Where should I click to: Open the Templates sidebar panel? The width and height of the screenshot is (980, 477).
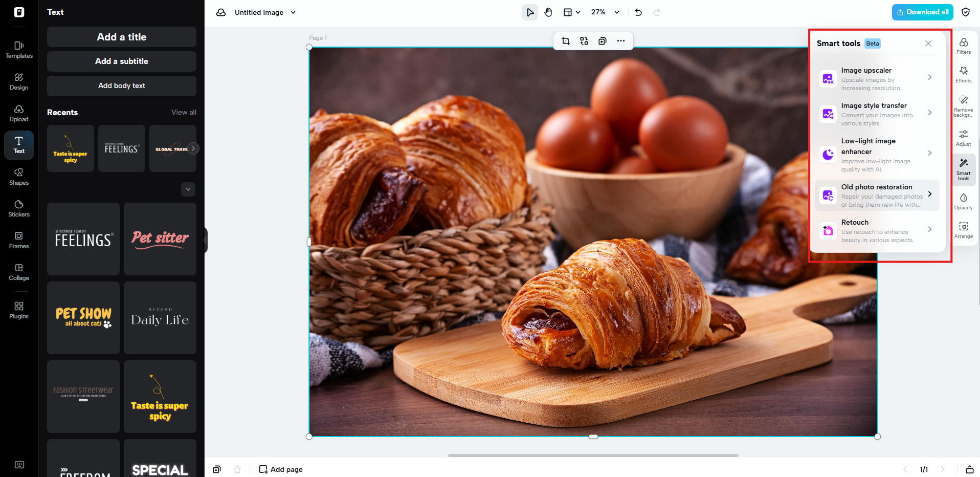point(19,50)
